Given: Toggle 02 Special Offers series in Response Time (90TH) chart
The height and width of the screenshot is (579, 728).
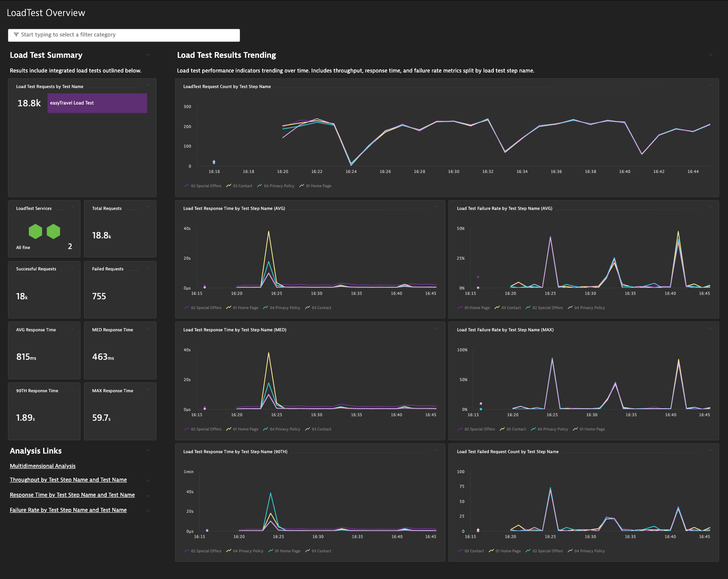Looking at the screenshot, I should point(203,551).
